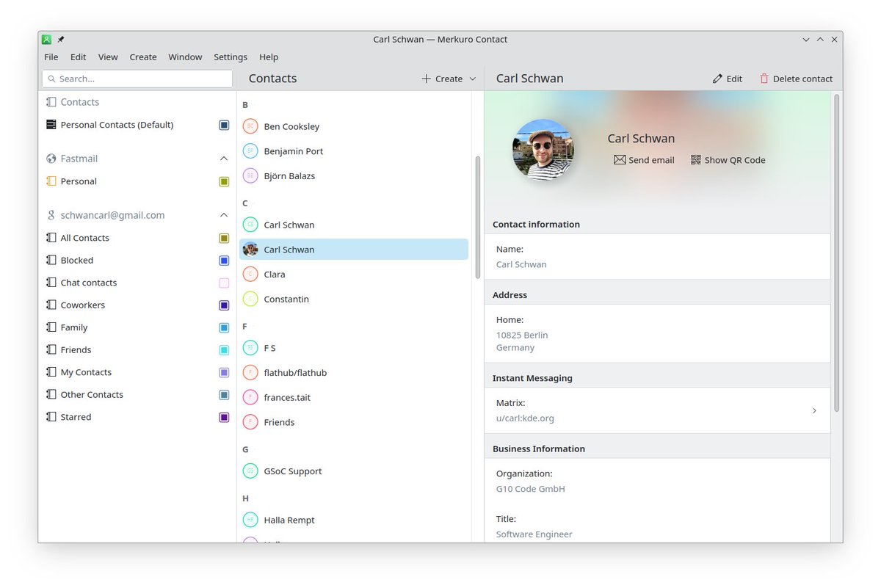Click the Create button label in toolbar
The width and height of the screenshot is (881, 588).
pos(449,79)
